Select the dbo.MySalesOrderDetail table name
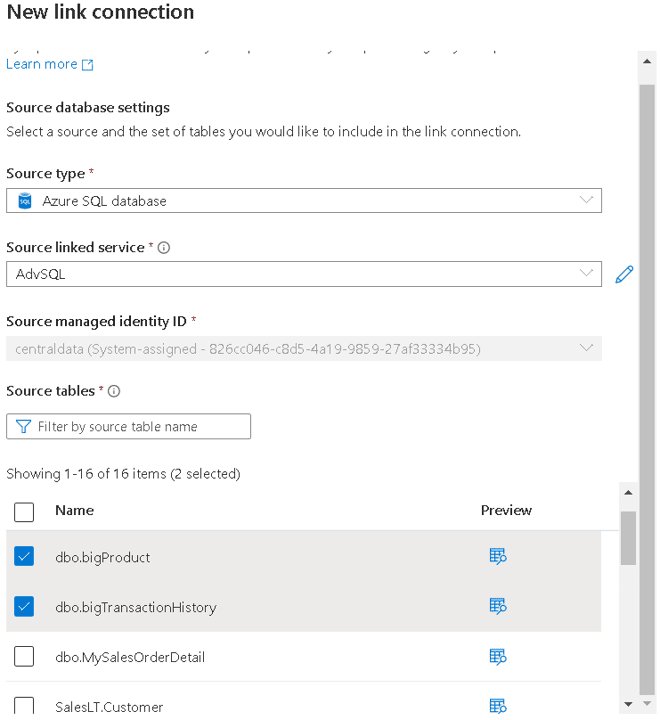This screenshot has width=660, height=720. 130,658
